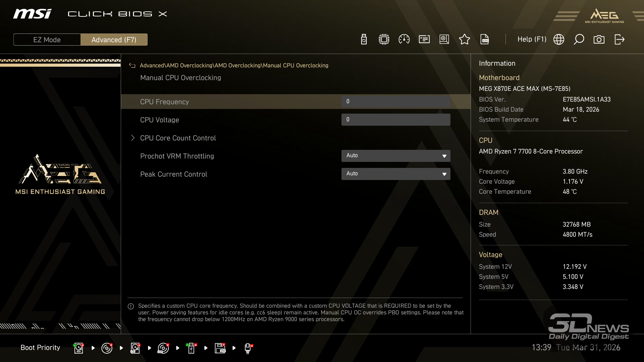
Task: Click the CPU Frequency input field
Action: pyautogui.click(x=395, y=102)
